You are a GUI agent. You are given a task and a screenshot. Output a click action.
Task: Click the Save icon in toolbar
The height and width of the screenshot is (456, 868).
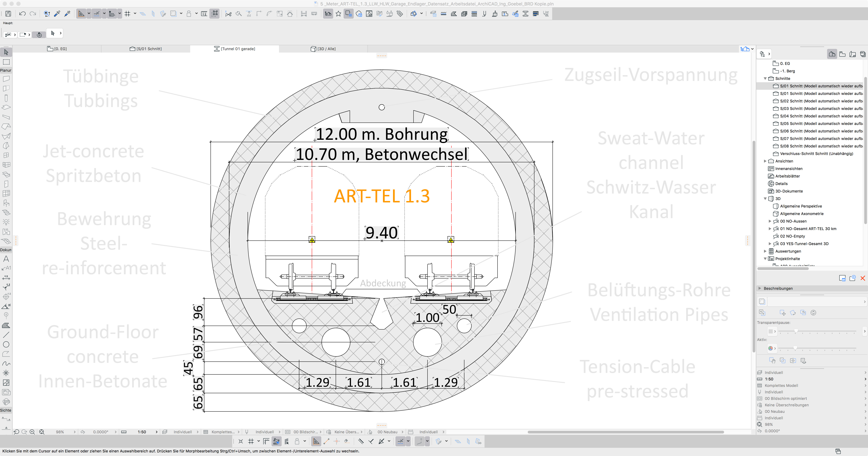(x=8, y=14)
